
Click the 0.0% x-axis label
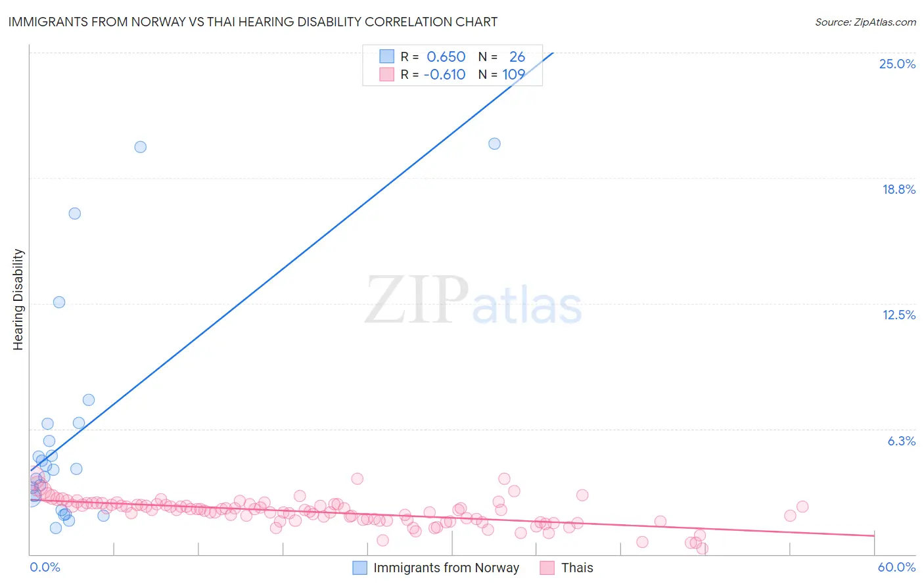click(45, 567)
